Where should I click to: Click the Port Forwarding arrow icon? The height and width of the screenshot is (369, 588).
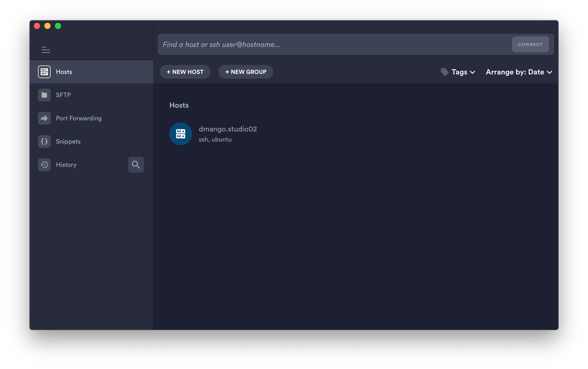(x=44, y=118)
